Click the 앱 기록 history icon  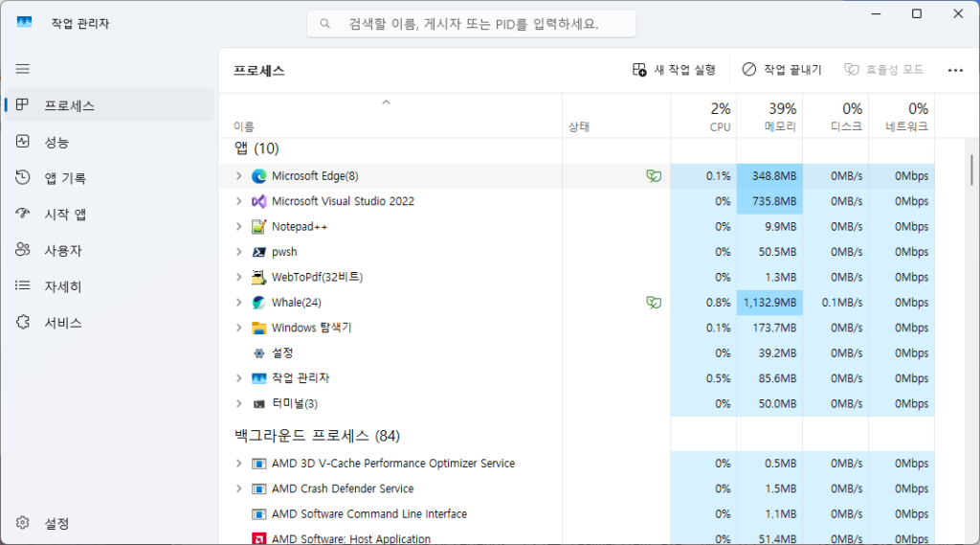(x=23, y=178)
